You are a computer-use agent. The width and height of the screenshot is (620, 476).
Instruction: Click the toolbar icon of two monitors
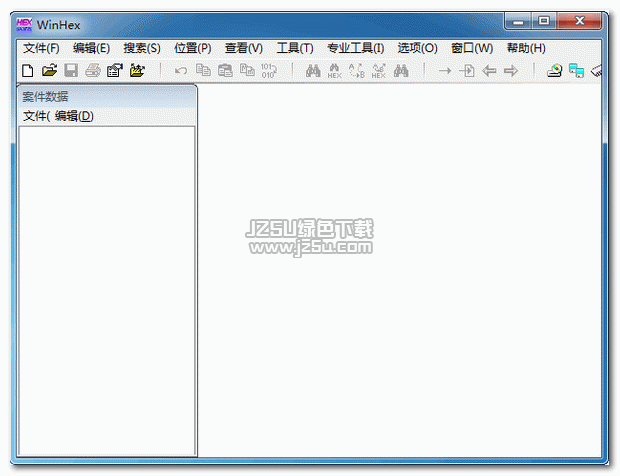click(577, 71)
